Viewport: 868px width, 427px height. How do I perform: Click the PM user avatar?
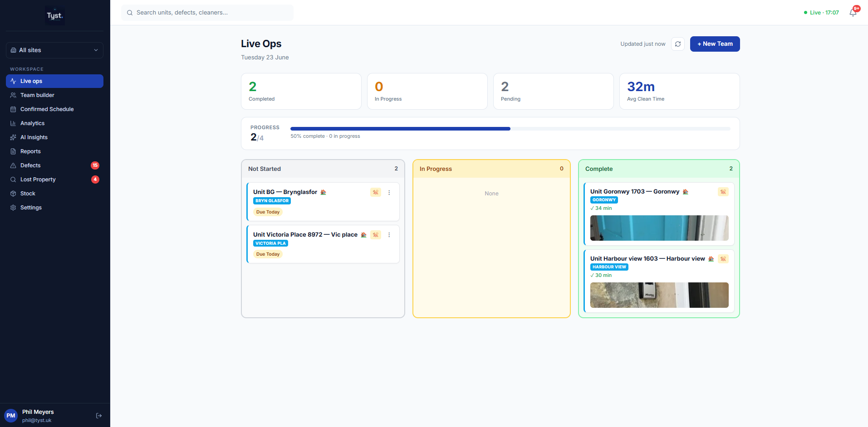(11, 416)
